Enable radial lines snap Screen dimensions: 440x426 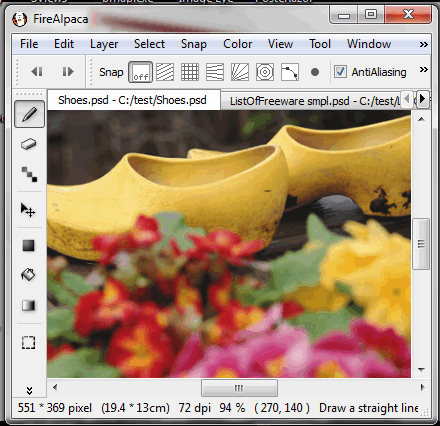click(x=240, y=72)
